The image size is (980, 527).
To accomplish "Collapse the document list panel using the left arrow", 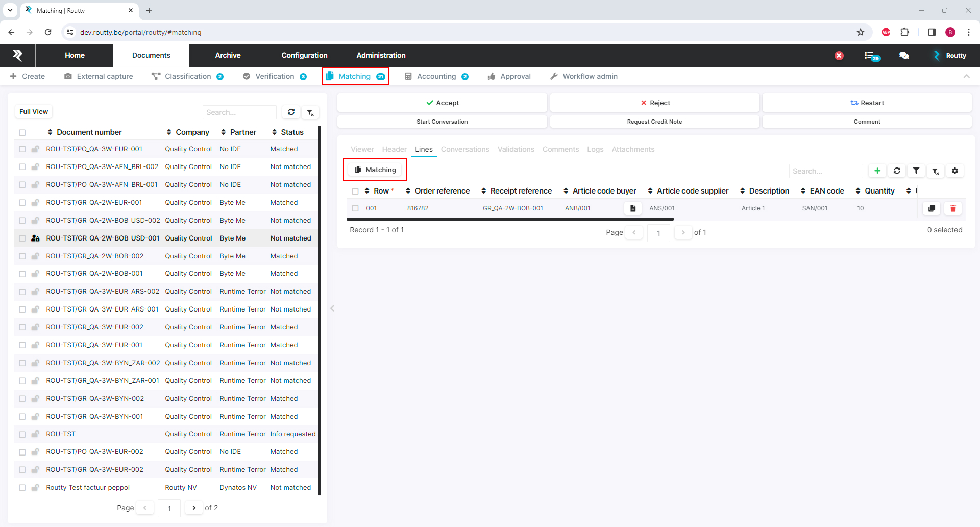I will (332, 308).
